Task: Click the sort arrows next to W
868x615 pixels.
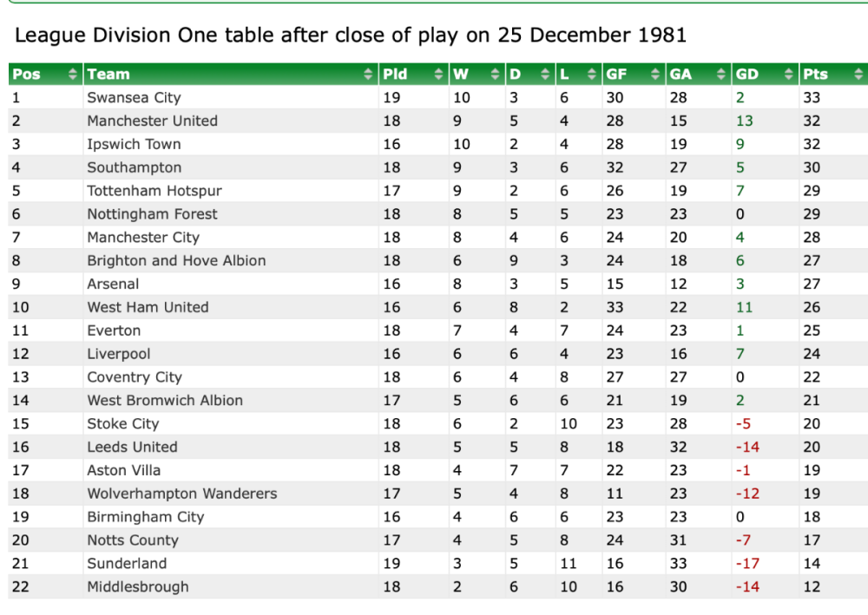Action: [x=496, y=75]
